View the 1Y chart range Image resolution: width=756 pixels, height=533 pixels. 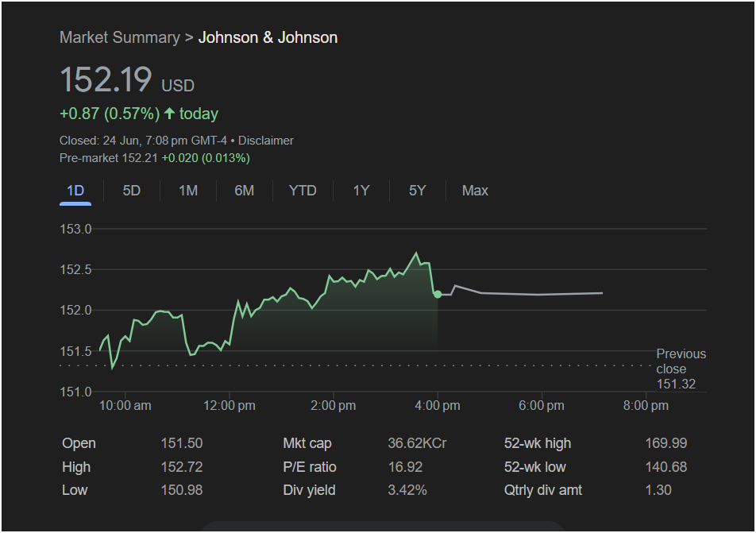point(361,191)
